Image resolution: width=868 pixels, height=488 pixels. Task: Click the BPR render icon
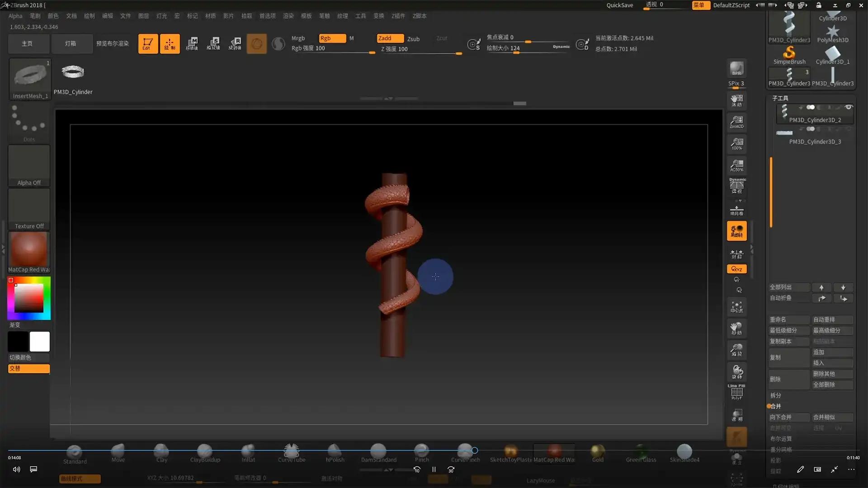pyautogui.click(x=736, y=69)
